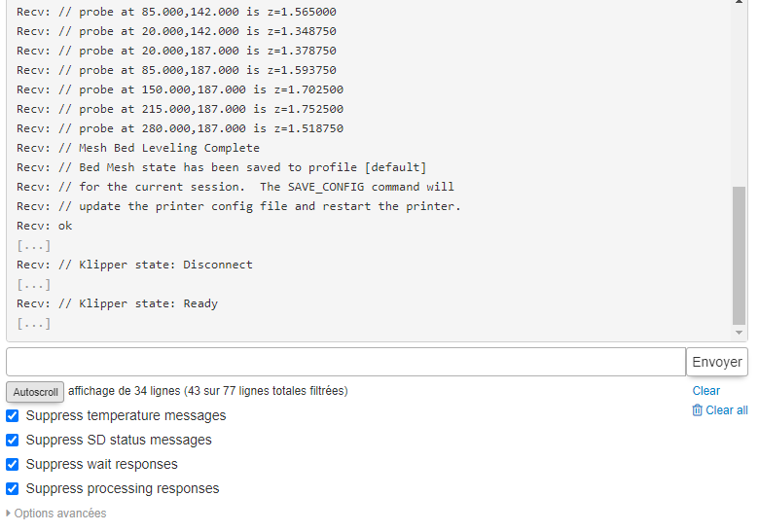
Task: Expand hidden lines after Klipper state: Disconnect
Action: 33,284
